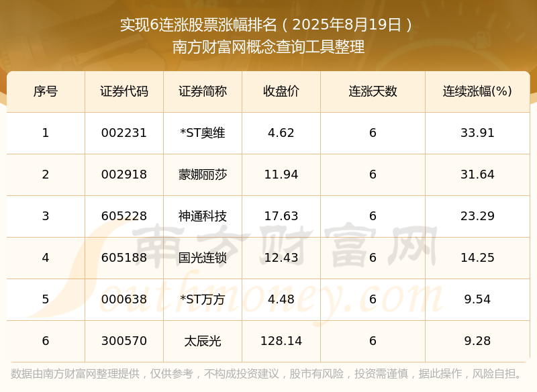Click 连涨天数 value in *ST万方 row

(x=373, y=299)
